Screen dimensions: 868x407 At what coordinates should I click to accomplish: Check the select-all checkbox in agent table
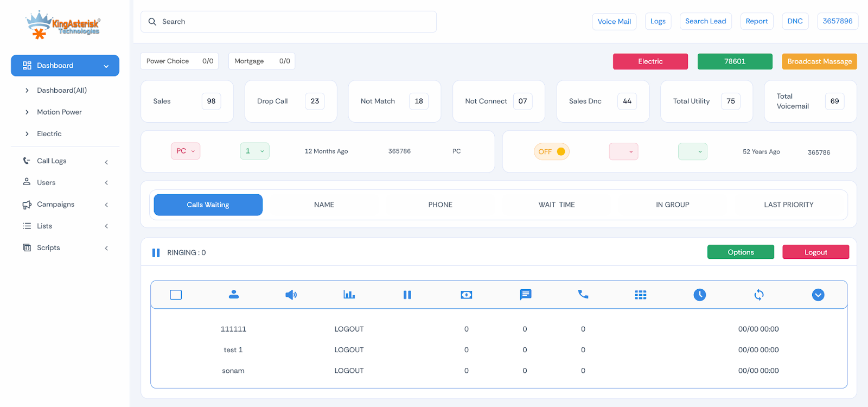click(176, 295)
